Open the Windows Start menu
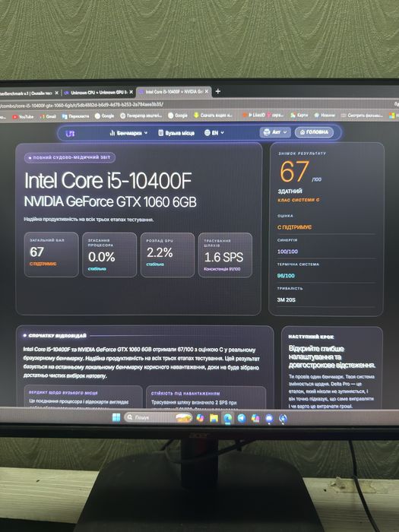Screen dimensions: 399x532 [x=116, y=417]
